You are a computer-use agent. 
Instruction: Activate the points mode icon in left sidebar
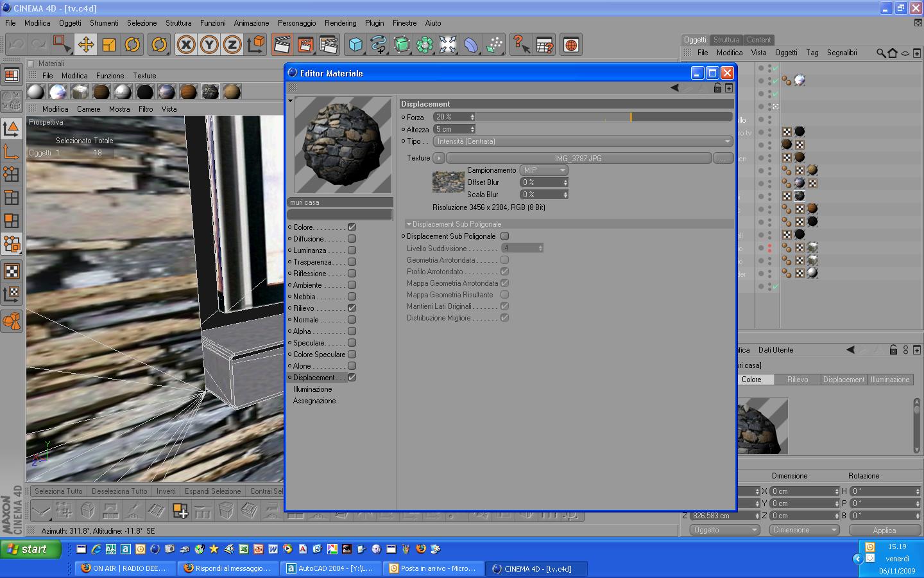pos(12,174)
